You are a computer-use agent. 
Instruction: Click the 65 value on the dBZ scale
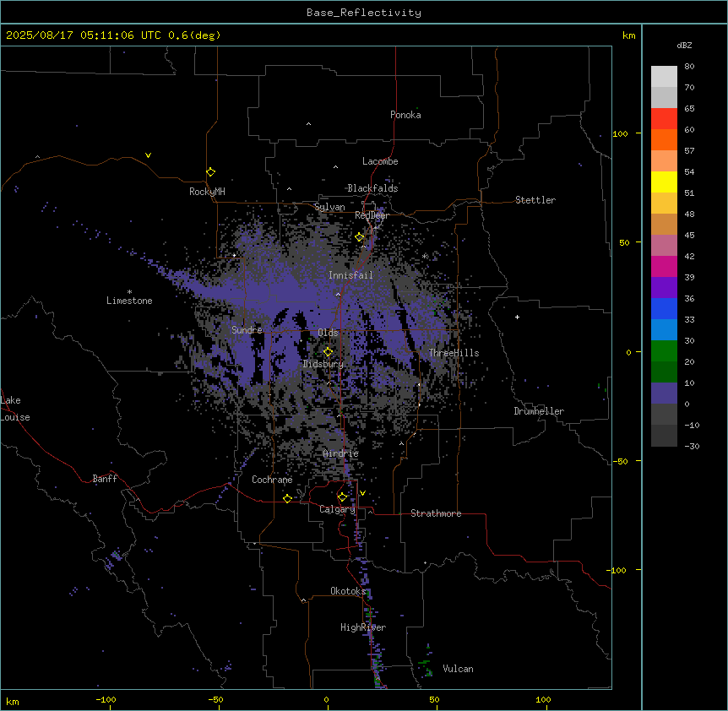tap(689, 109)
